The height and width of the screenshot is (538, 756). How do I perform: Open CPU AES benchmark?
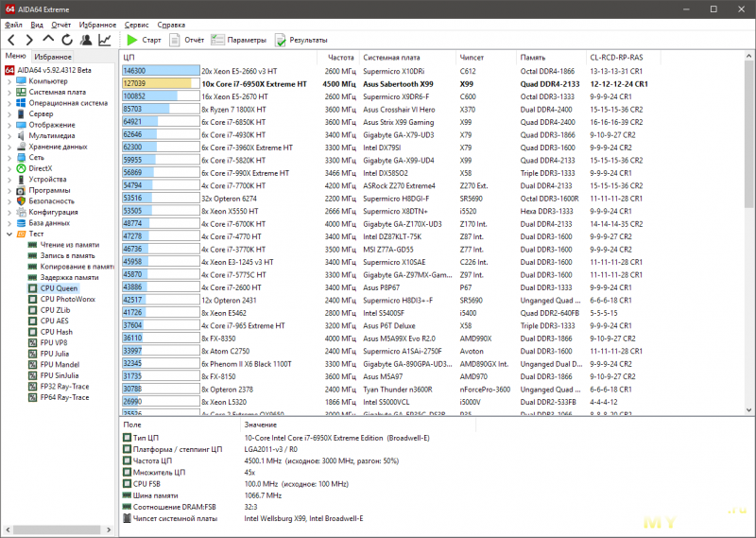pyautogui.click(x=55, y=321)
